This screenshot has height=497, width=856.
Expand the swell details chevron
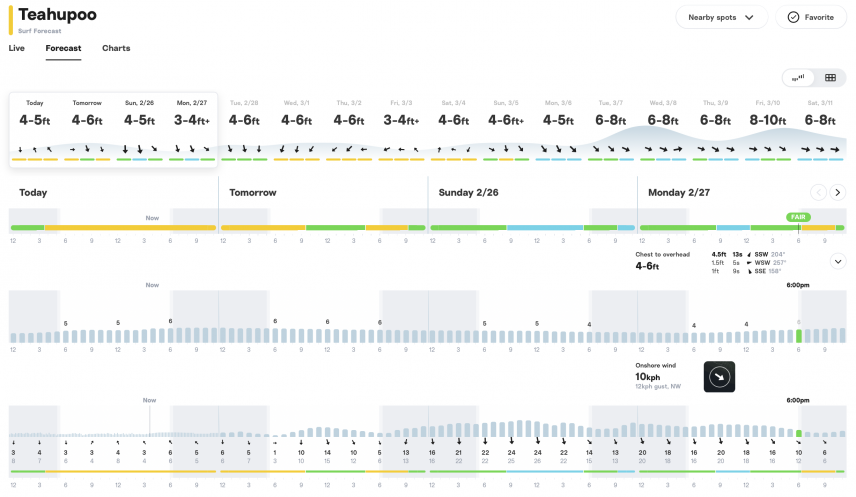click(838, 262)
